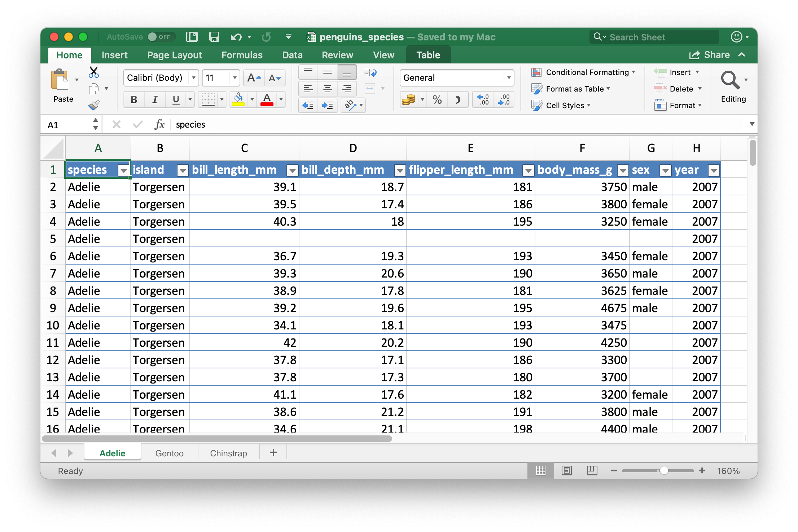This screenshot has width=798, height=532.
Task: Open the species column filter dropdown
Action: (x=124, y=170)
